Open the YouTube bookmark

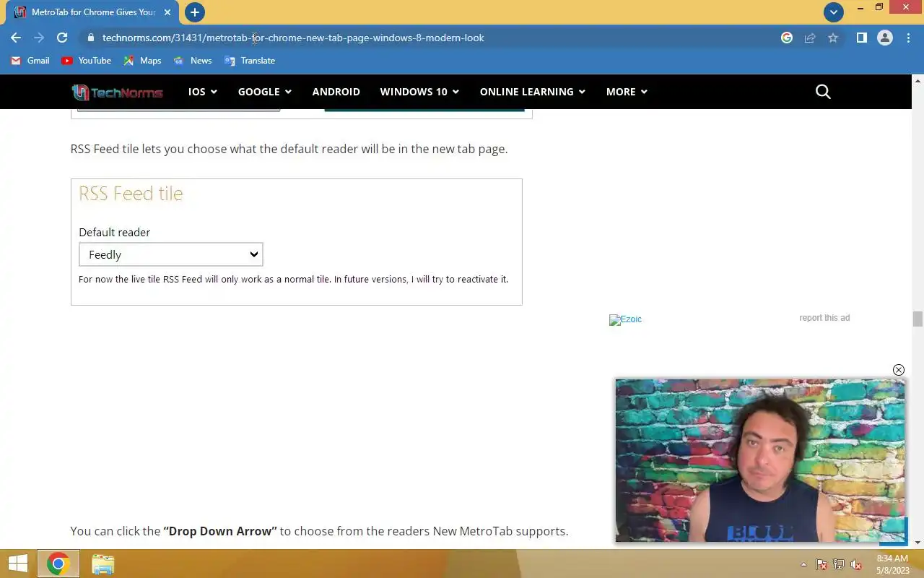click(x=87, y=61)
